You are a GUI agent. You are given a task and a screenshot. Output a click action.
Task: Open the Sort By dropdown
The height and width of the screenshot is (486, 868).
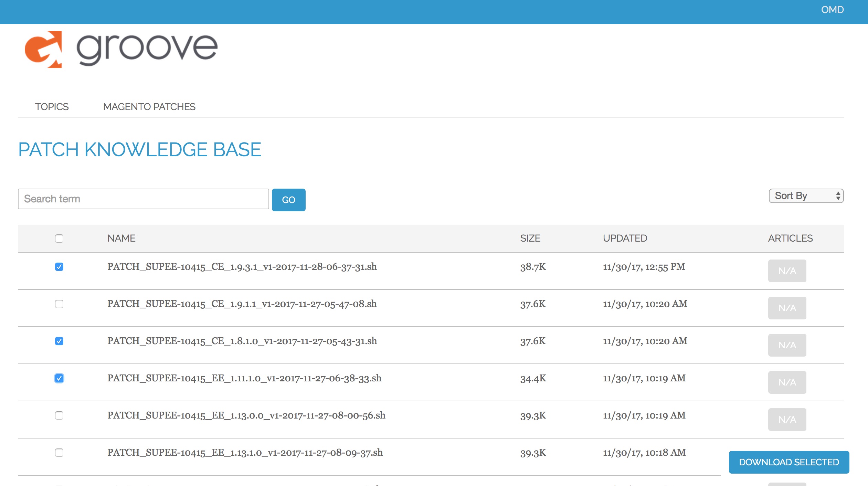(x=806, y=196)
